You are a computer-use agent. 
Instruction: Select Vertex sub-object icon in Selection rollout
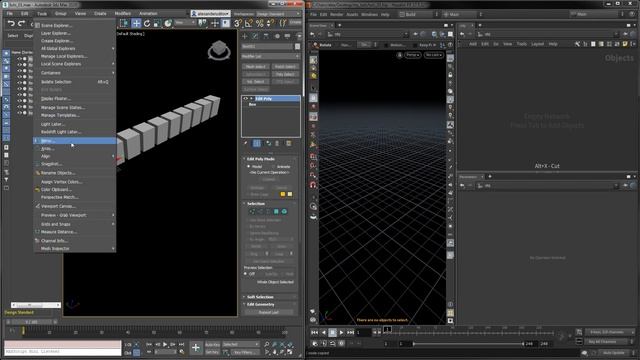click(x=252, y=211)
